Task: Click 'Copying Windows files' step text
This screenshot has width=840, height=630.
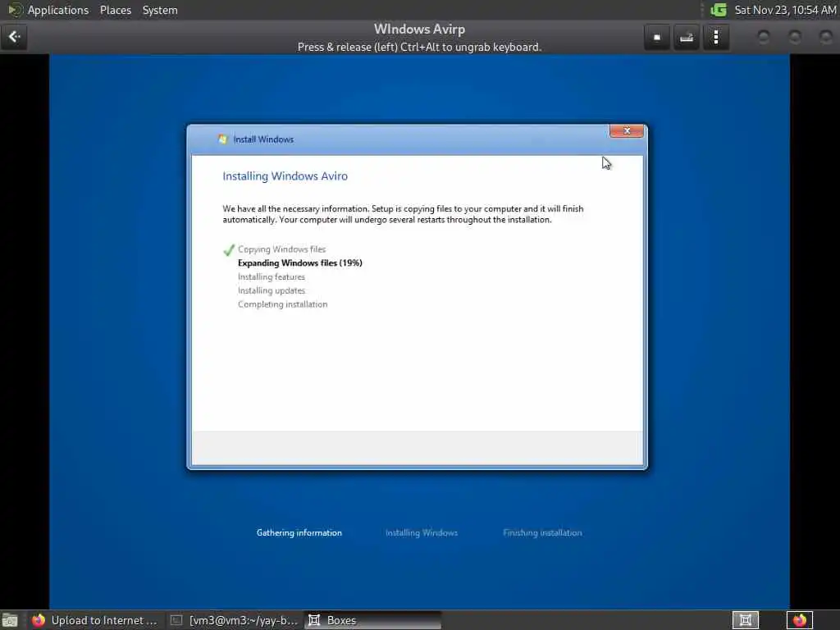Action: click(x=282, y=249)
